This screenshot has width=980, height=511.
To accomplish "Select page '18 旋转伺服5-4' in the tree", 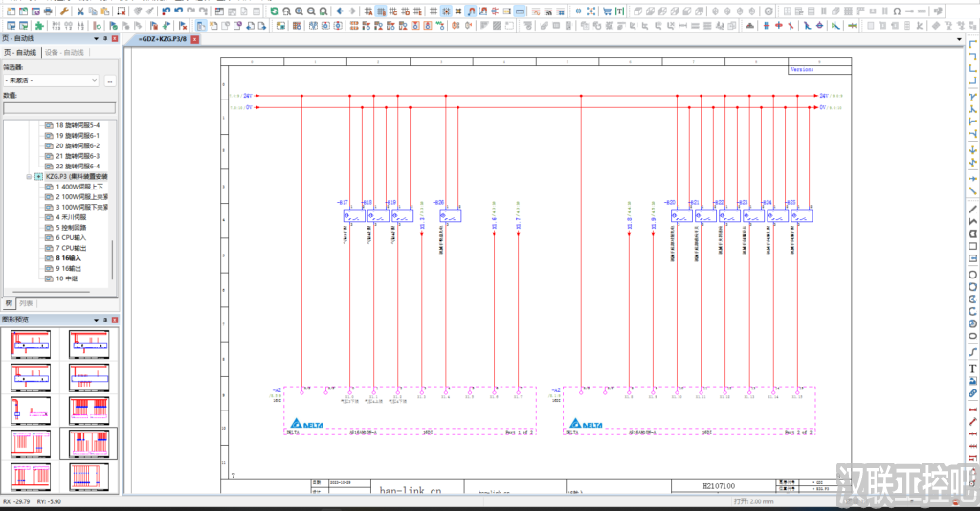I will click(x=78, y=125).
